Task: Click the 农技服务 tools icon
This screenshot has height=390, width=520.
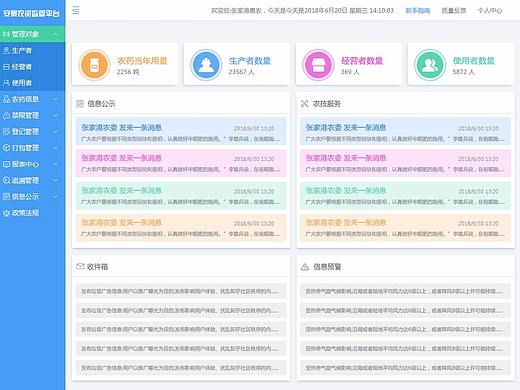Action: click(x=304, y=104)
